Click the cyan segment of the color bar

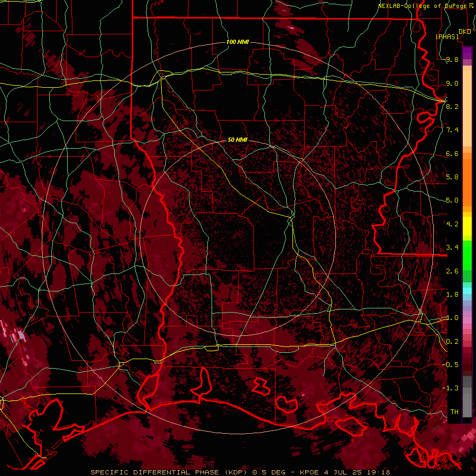467,291
